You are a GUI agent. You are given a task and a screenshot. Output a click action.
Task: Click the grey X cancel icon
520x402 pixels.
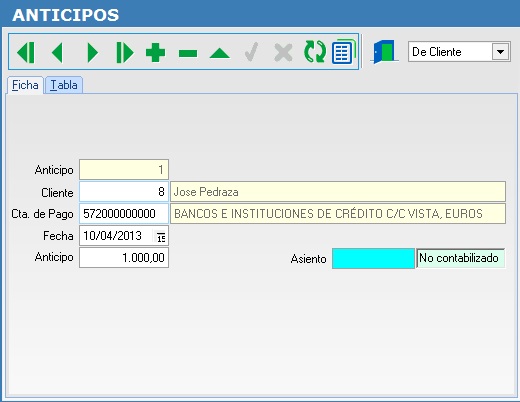click(x=283, y=52)
